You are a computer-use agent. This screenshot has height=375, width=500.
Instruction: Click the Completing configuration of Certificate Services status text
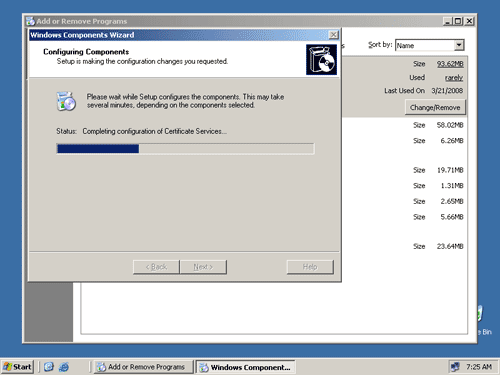[155, 131]
